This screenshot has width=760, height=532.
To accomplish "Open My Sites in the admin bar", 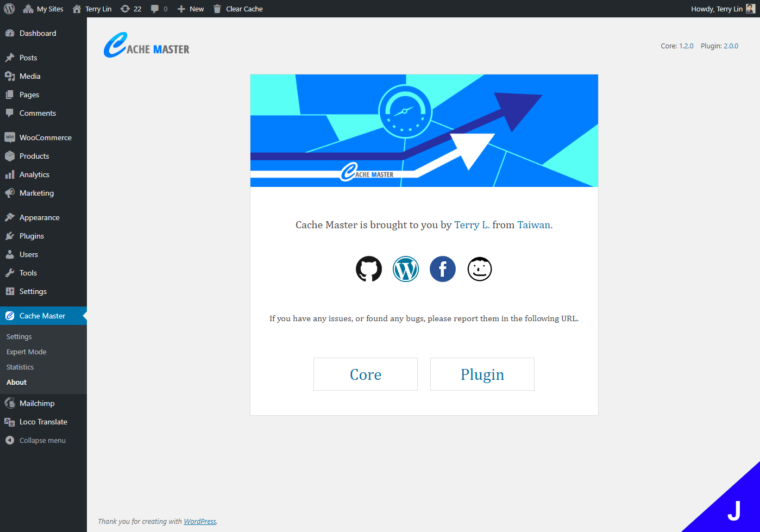I will point(50,9).
